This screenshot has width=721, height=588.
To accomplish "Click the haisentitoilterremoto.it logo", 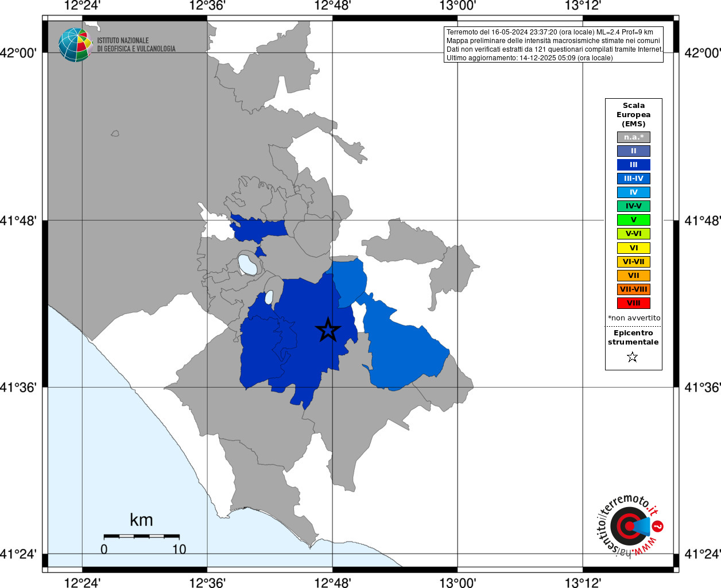I will click(630, 525).
